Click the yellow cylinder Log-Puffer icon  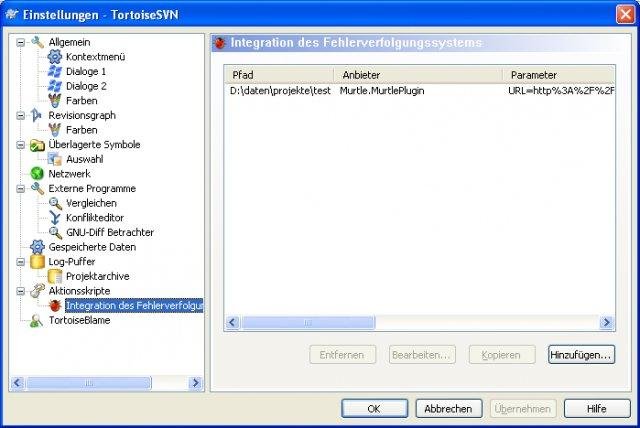coord(37,262)
